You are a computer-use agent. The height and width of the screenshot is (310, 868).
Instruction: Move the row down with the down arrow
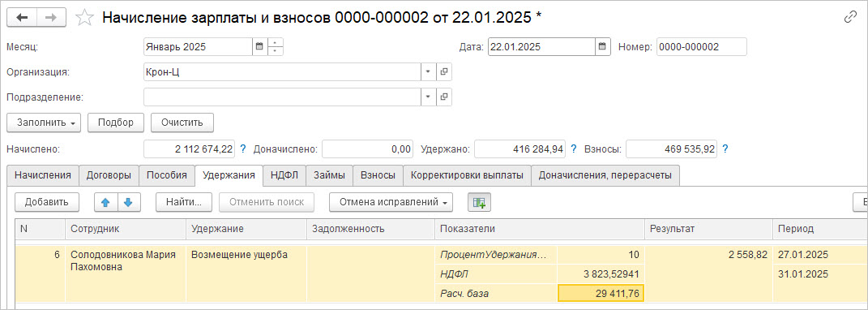[x=128, y=202]
